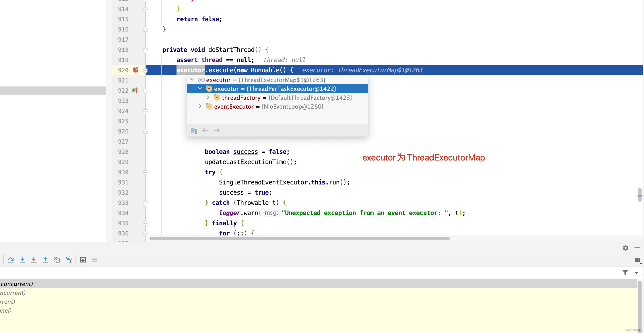This screenshot has height=333, width=644.
Task: Click the 'Throwable' type on line 933
Action: point(253,202)
